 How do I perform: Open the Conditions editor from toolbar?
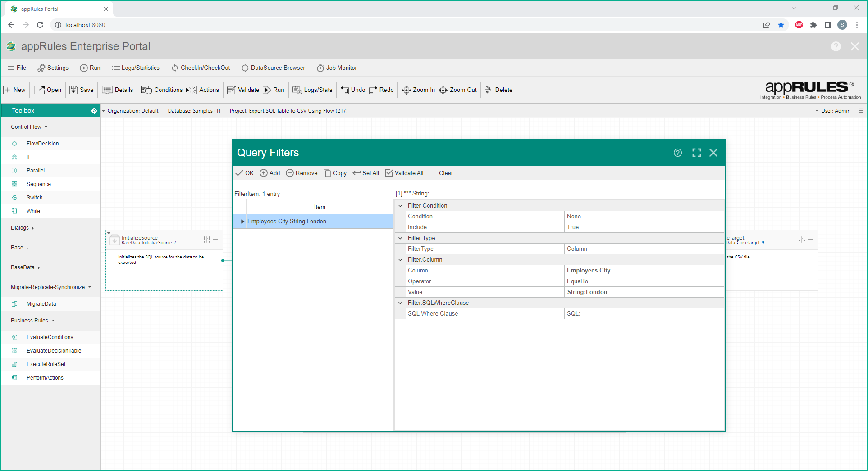pos(162,90)
